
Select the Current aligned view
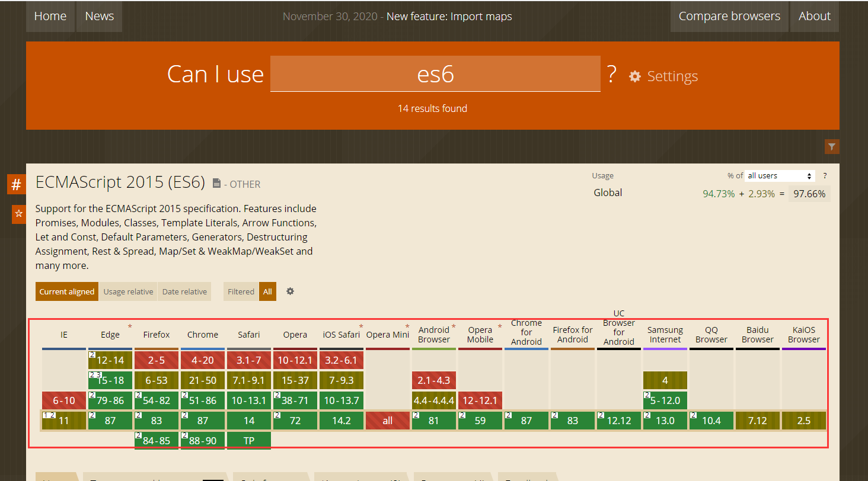click(x=67, y=291)
